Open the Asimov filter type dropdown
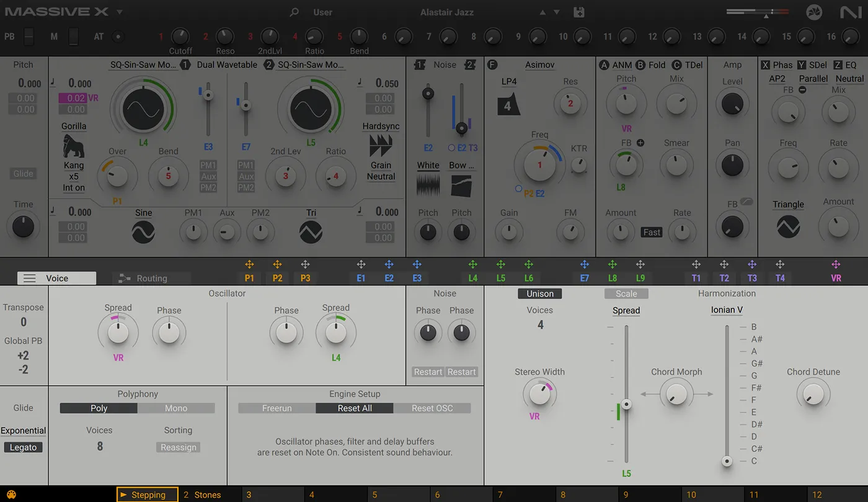 539,65
